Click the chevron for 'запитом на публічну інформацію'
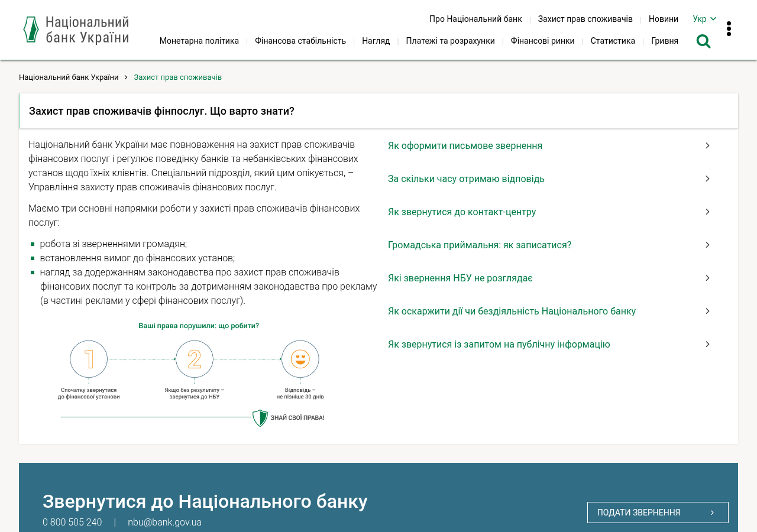757x532 pixels. (x=707, y=344)
